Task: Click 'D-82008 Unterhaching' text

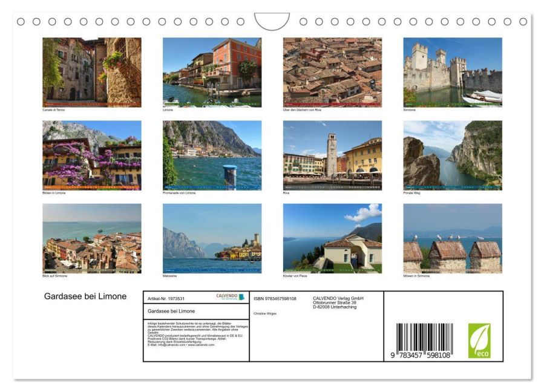Action: coord(335,307)
